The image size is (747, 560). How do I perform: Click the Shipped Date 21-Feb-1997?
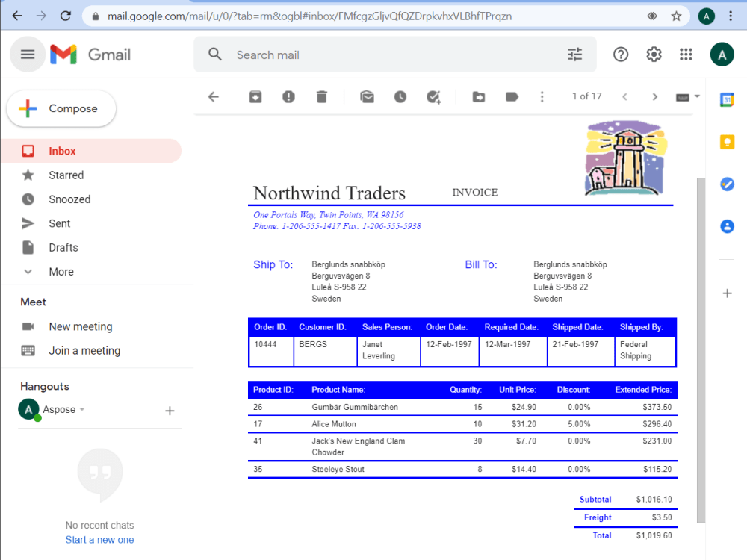[575, 344]
